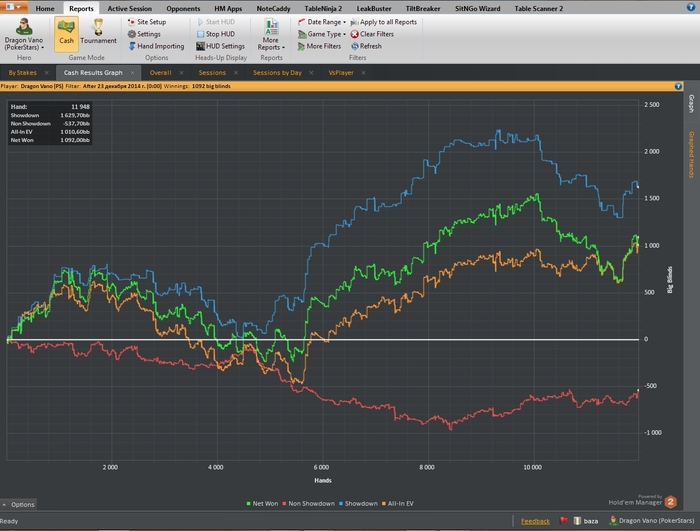Open the Opponents ribbon tab
700x531 pixels.
tap(183, 8)
